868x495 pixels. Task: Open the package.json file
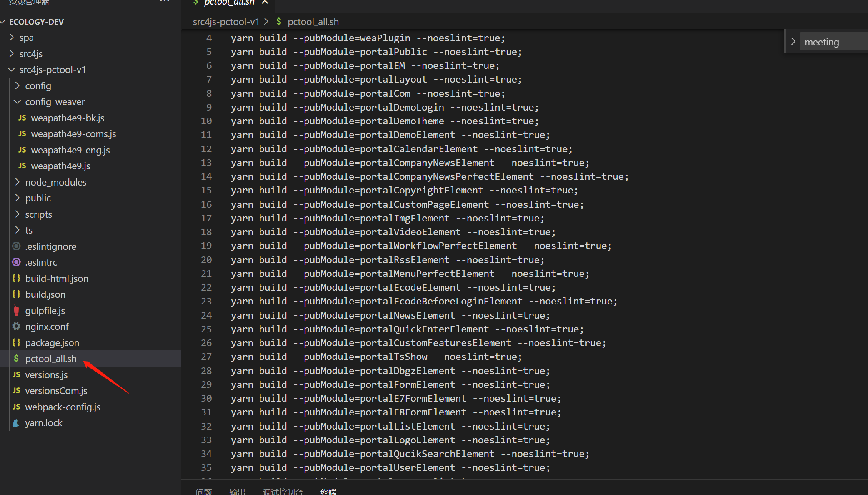click(52, 343)
